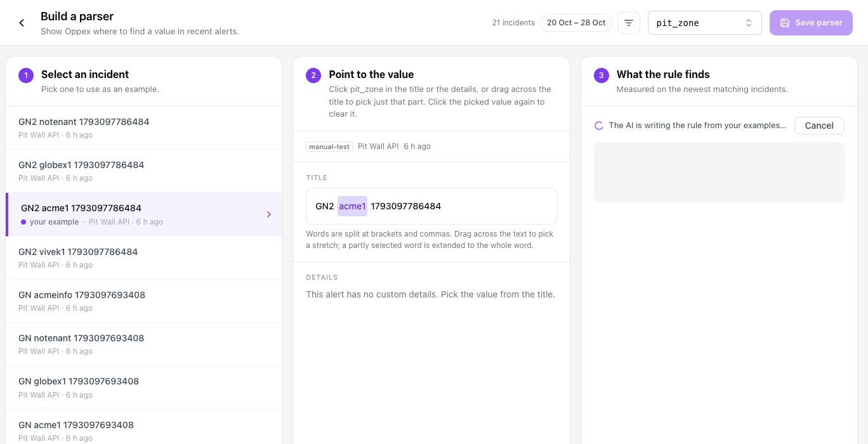
Task: Click the loading result placeholder box
Action: [719, 173]
